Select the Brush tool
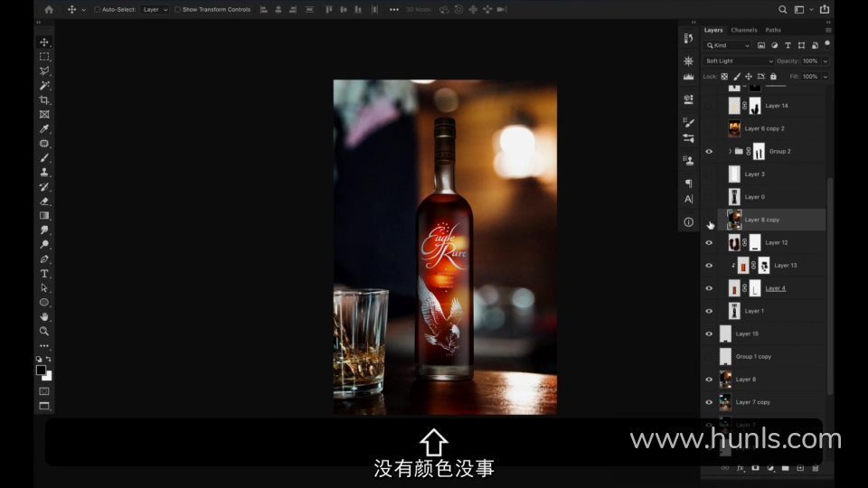The image size is (868, 488). [x=44, y=157]
